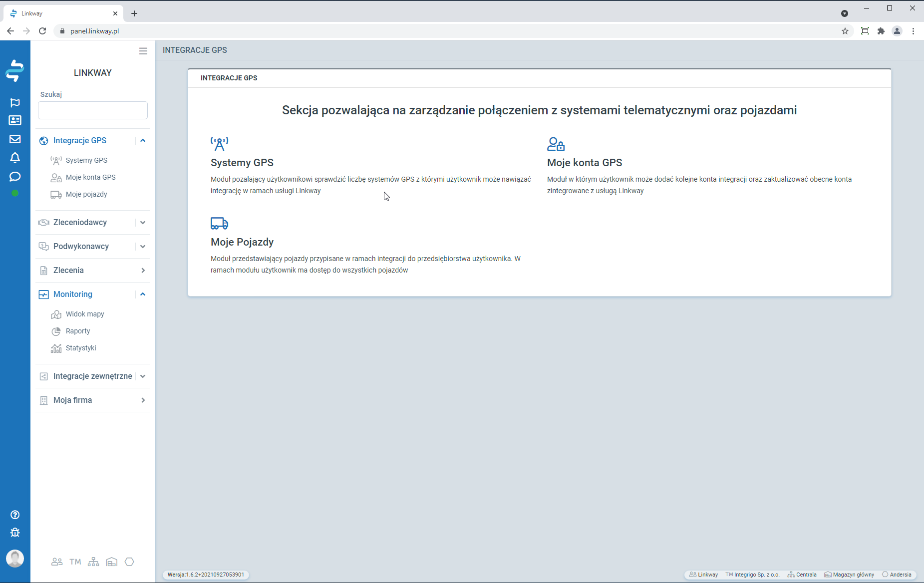Screen dimensions: 924x583
Task: Open the flag icon in left rail
Action: [x=15, y=103]
